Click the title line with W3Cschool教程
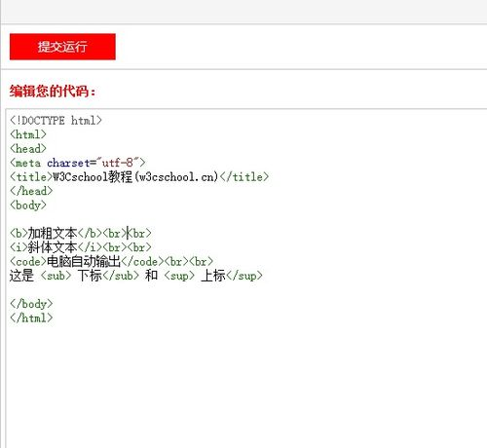 point(139,177)
